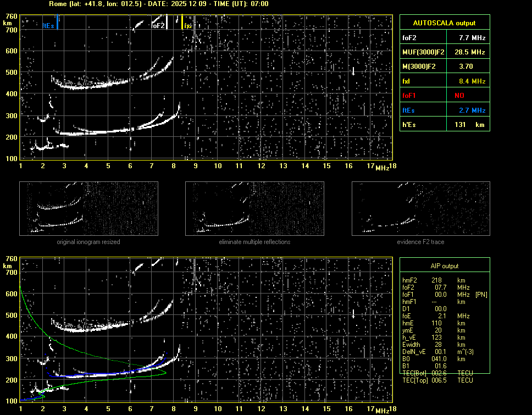Image resolution: width=532 pixels, height=415 pixels.
Task: Click the white foF2 marker on top ionogram
Action: (167, 22)
